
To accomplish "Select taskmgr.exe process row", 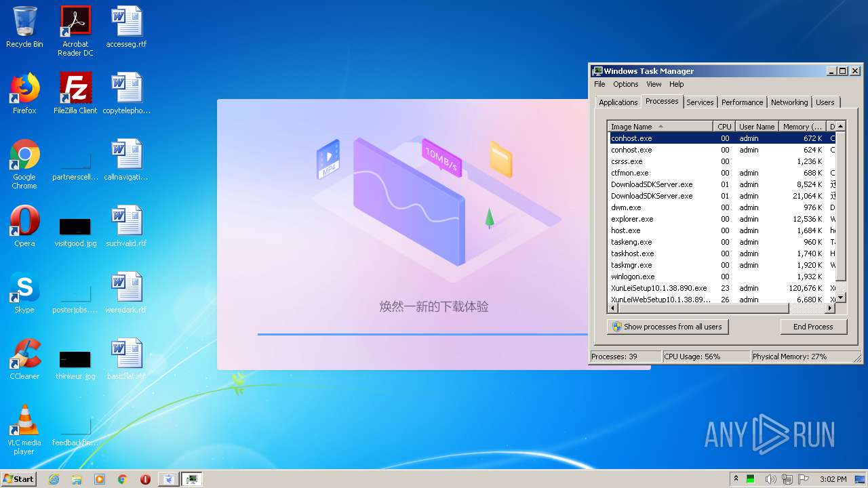I will click(x=722, y=265).
